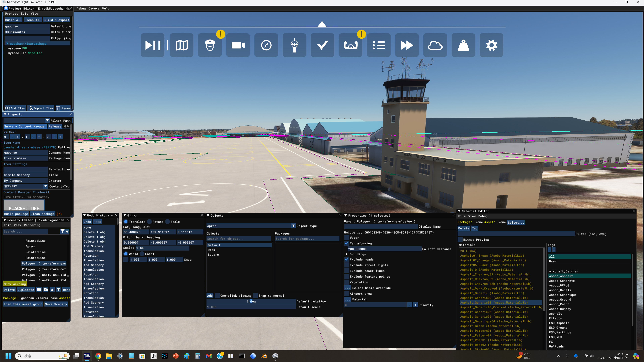Collapse the Material Editor panel triangle
This screenshot has height=362, width=644.
(459, 211)
